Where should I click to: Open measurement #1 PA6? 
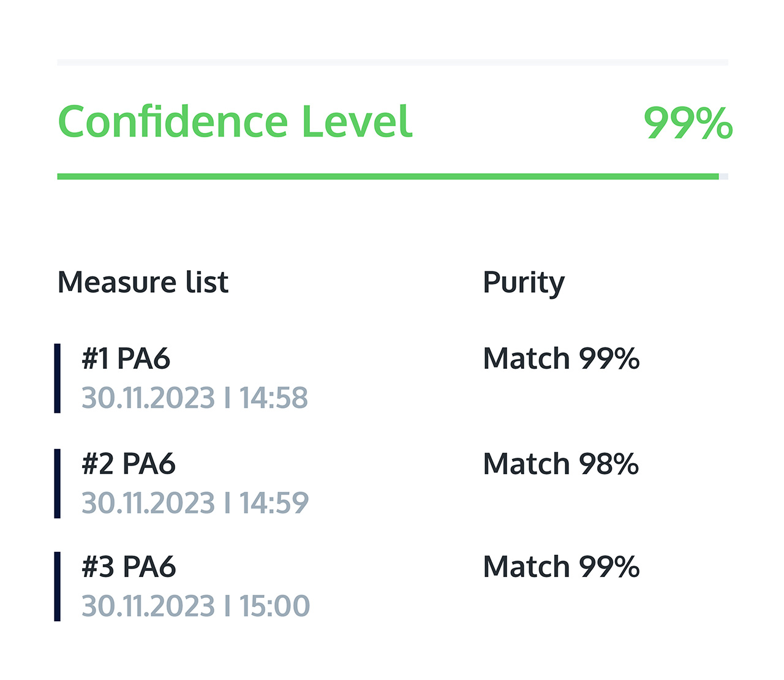(126, 358)
